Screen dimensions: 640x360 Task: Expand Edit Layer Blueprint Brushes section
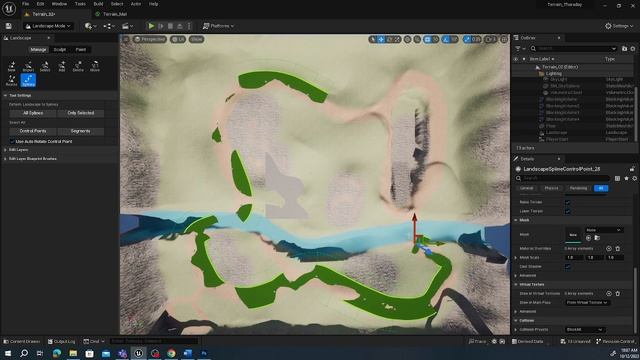pyautogui.click(x=5, y=158)
